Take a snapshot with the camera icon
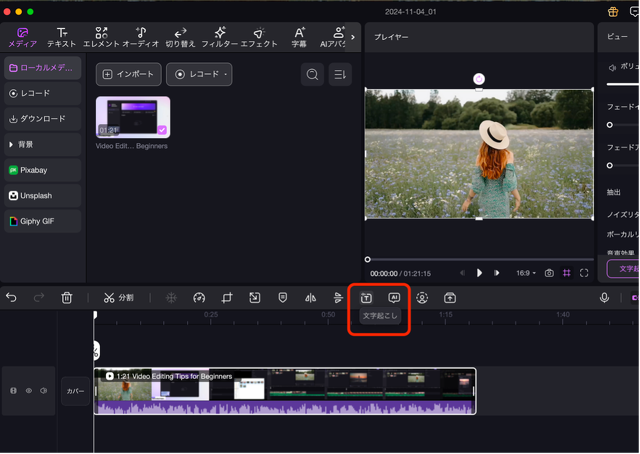Viewport: 640px width, 454px height. (x=549, y=273)
